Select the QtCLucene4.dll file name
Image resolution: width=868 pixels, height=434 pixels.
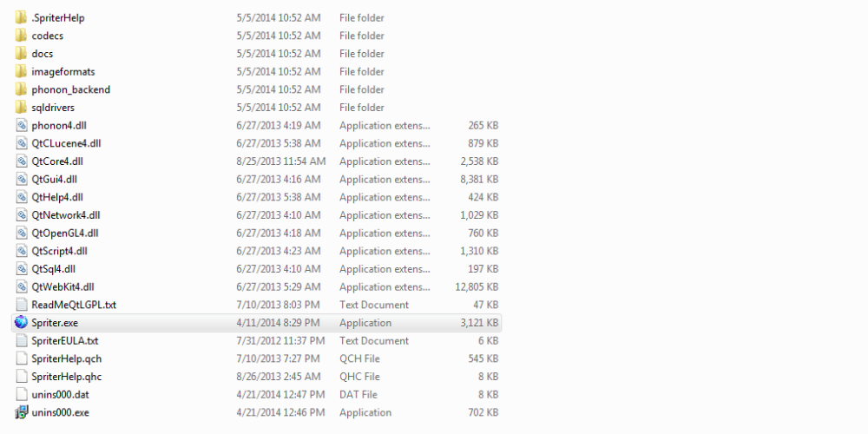coord(67,143)
